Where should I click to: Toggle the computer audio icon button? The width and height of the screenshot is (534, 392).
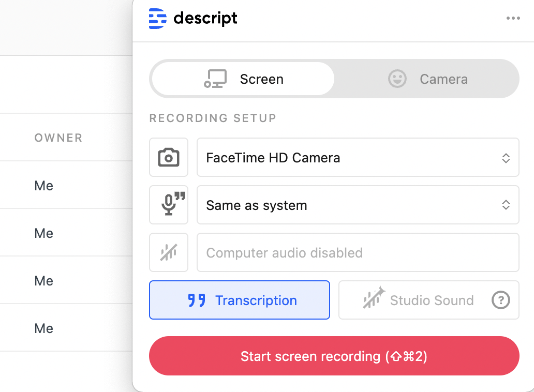(x=169, y=252)
